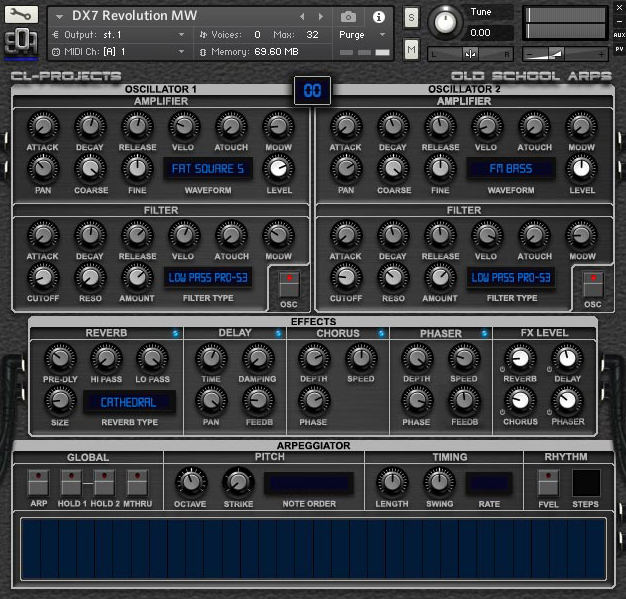626x599 pixels.
Task: Click the Memory 69.60 MB readout
Action: click(276, 52)
